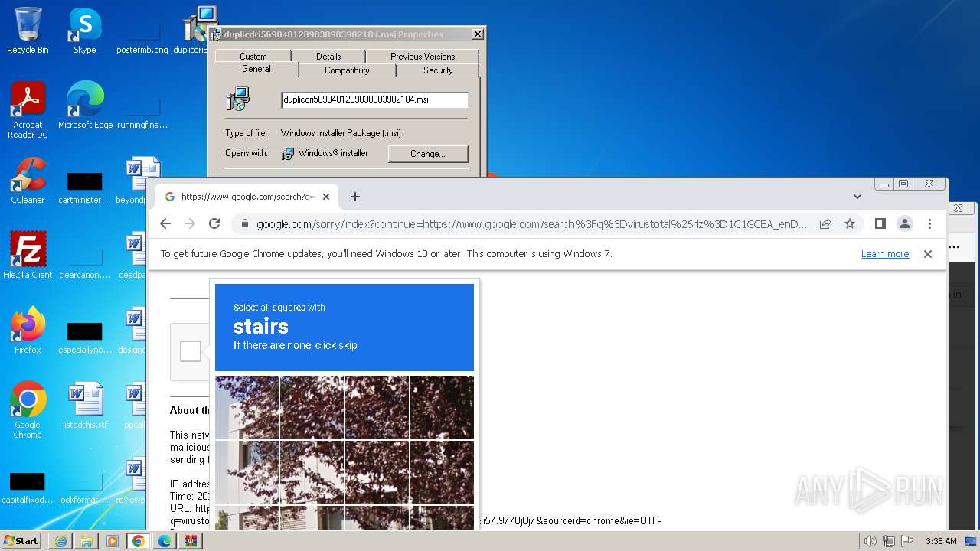Click Chrome forward navigation arrow
This screenshot has height=551, width=980.
coord(190,223)
